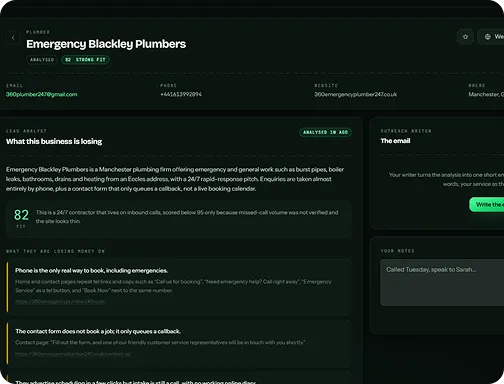Focus the Your Notes text area
This screenshot has width=504, height=384.
(442, 282)
